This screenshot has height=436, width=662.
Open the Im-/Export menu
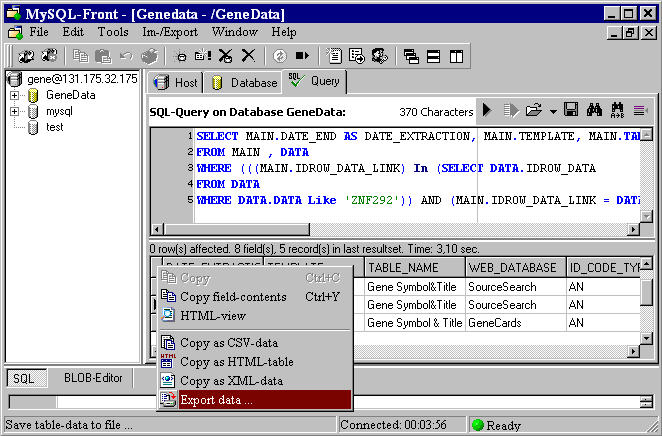170,32
